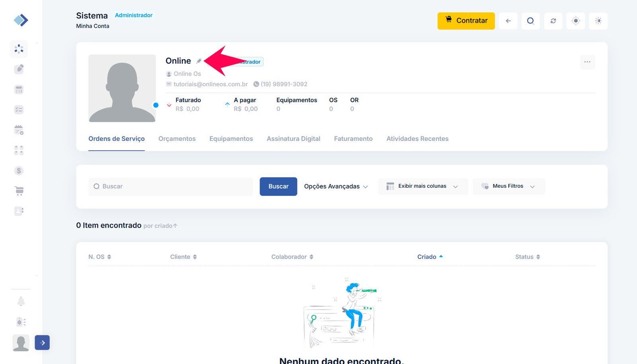637x364 pixels.
Task: Click the pencil edit icon beside Online
Action: [x=199, y=61]
